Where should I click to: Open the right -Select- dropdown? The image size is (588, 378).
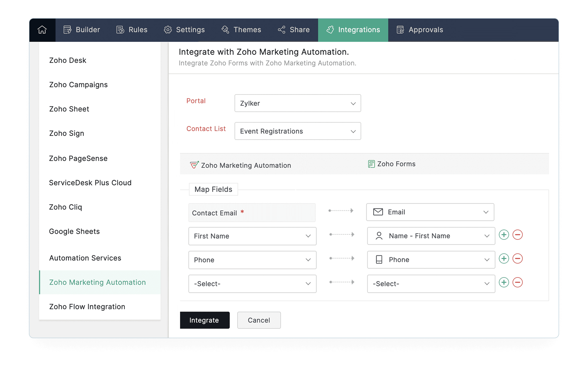coord(431,284)
